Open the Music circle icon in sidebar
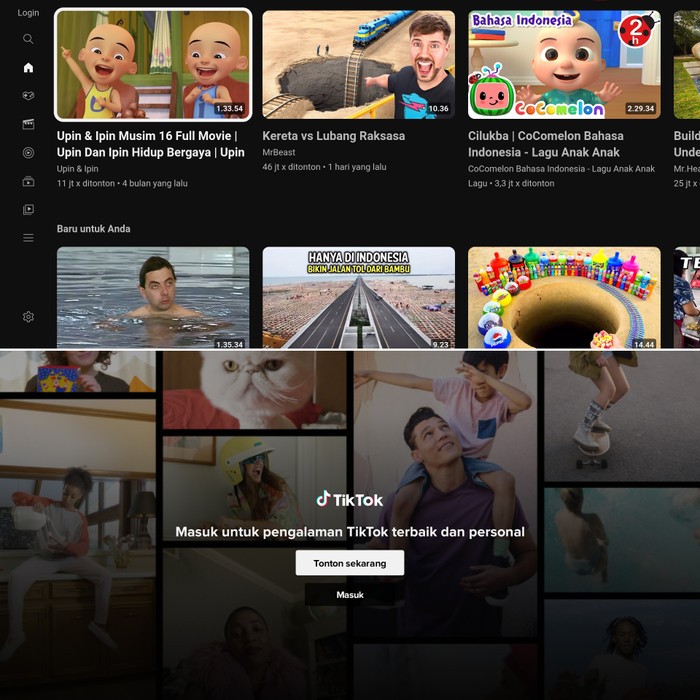 pyautogui.click(x=28, y=153)
